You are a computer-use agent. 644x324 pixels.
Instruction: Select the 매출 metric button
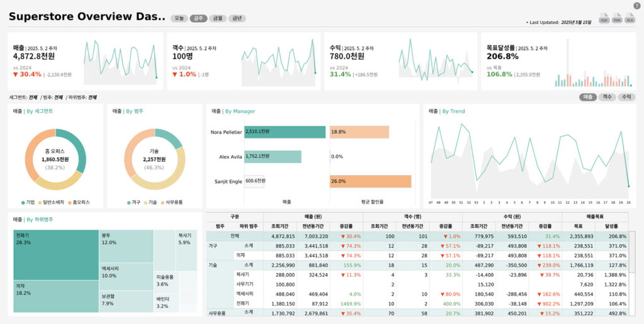pos(588,97)
